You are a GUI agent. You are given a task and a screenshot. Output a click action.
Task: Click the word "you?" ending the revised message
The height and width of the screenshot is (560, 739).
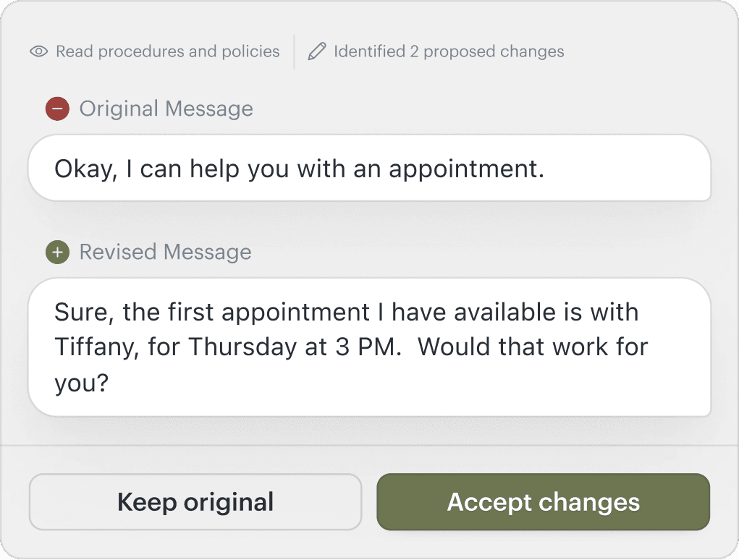[x=81, y=382]
